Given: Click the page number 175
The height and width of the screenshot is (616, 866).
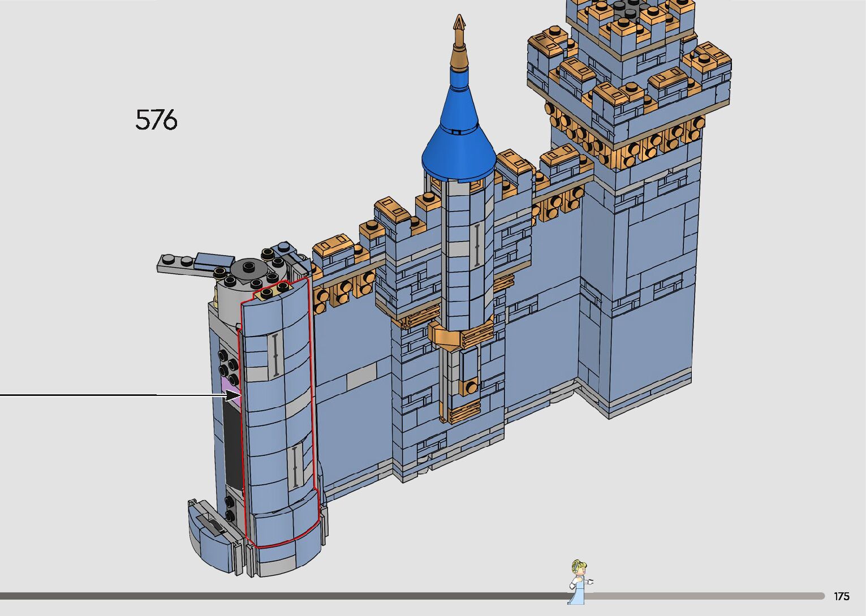Looking at the screenshot, I should click(x=841, y=596).
